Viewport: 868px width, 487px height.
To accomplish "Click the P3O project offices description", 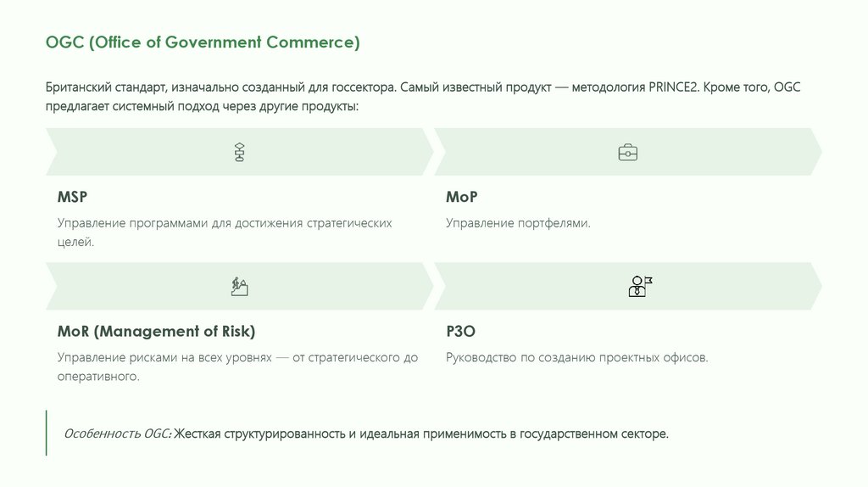I will tap(576, 358).
